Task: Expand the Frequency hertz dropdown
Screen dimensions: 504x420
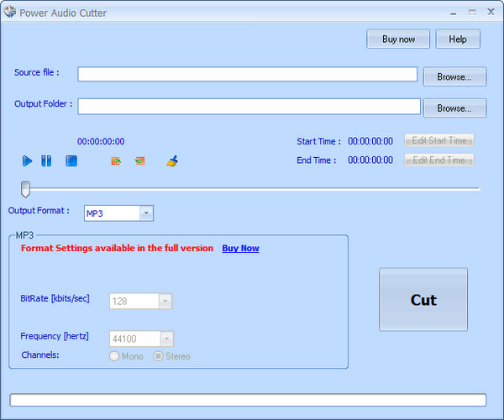Action: (166, 339)
